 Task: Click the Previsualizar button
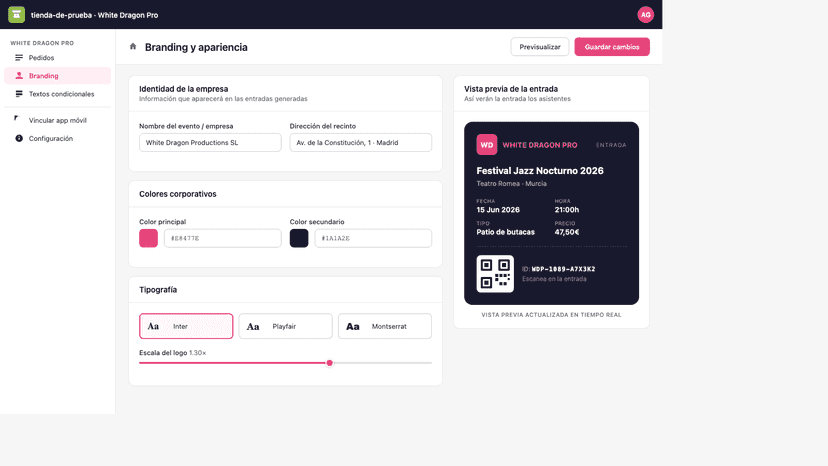pyautogui.click(x=540, y=46)
